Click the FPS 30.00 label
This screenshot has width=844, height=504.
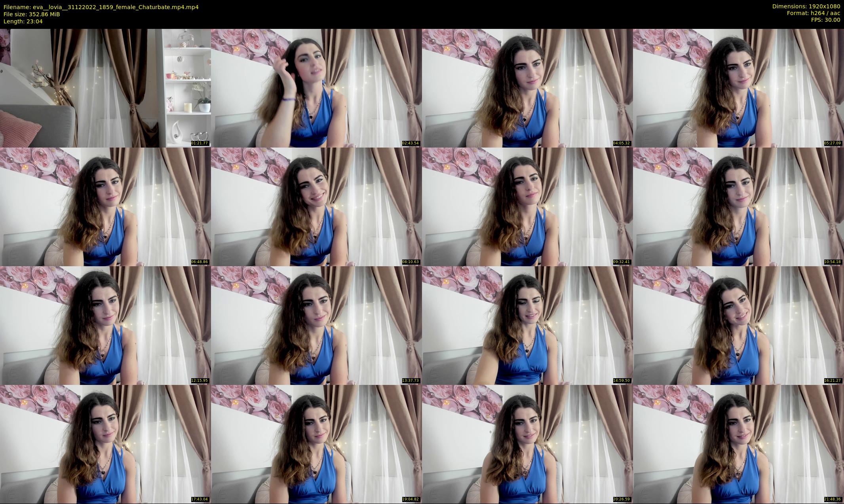point(825,20)
